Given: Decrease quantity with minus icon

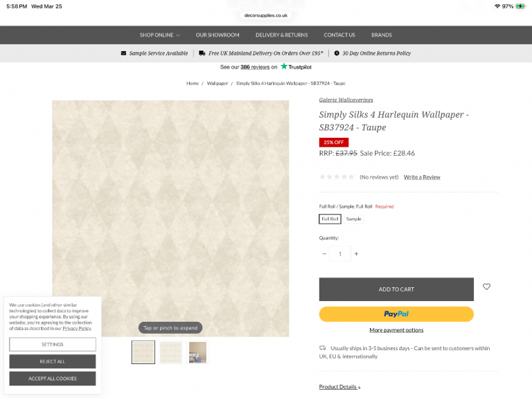Looking at the screenshot, I should tap(324, 253).
